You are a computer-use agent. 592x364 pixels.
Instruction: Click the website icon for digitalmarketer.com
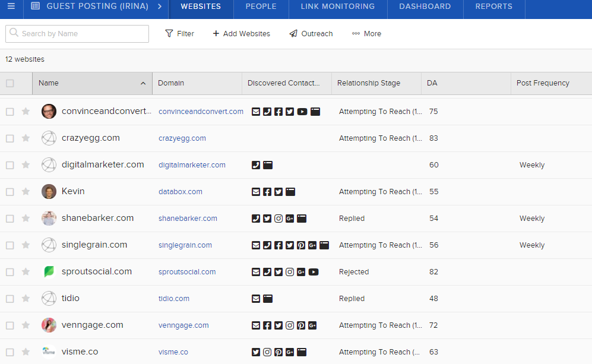click(x=268, y=165)
